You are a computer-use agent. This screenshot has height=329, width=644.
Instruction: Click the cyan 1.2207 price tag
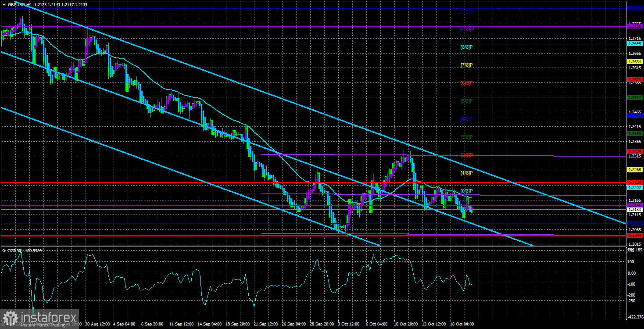tap(635, 188)
